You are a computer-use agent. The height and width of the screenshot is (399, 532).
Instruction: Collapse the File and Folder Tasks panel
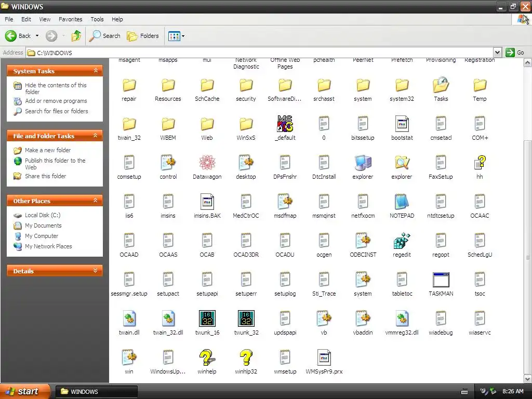(96, 136)
